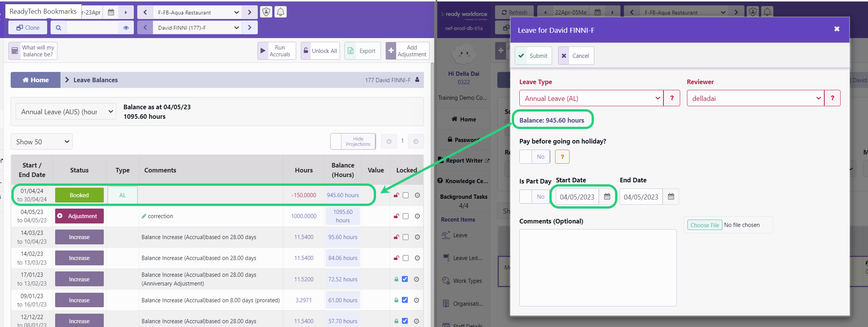
Task: Click into the Comments (Optional) text area
Action: (598, 268)
